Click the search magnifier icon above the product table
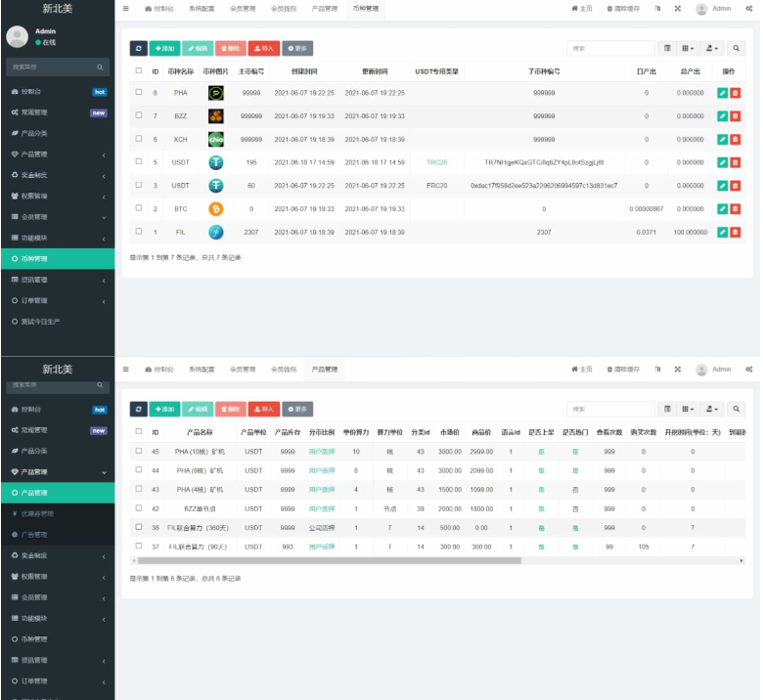 pos(736,409)
